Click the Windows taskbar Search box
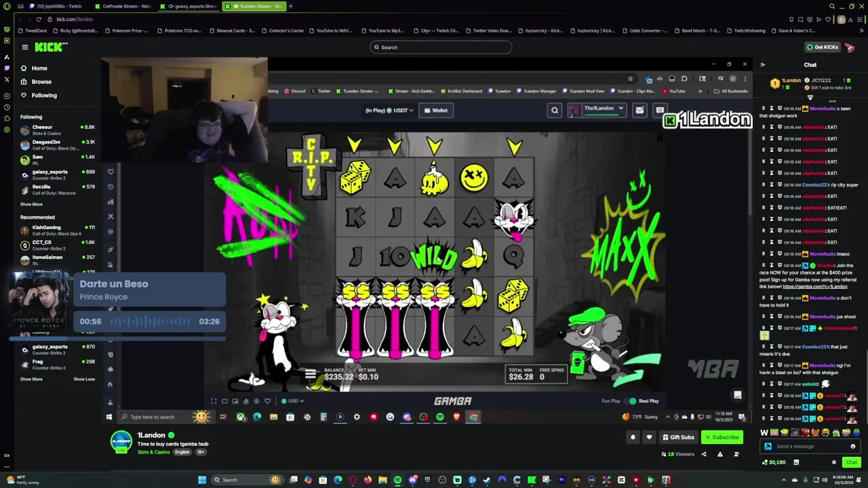Screen dimensions: 868x488 [248, 480]
